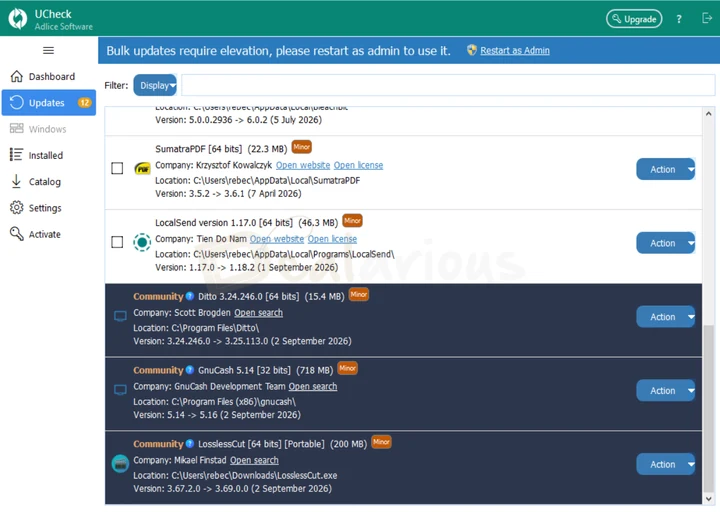720x512 pixels.
Task: Expand the Ditto Action dropdown arrow
Action: tap(691, 317)
